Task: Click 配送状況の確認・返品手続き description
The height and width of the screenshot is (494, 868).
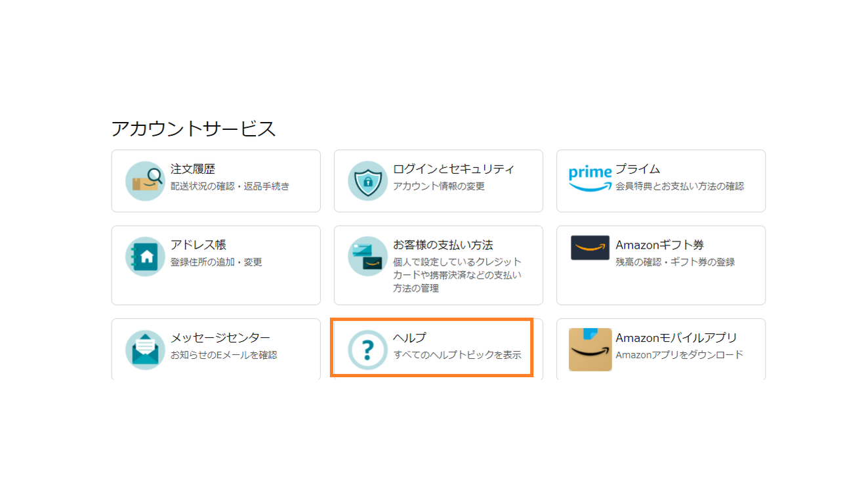Action: tap(230, 186)
